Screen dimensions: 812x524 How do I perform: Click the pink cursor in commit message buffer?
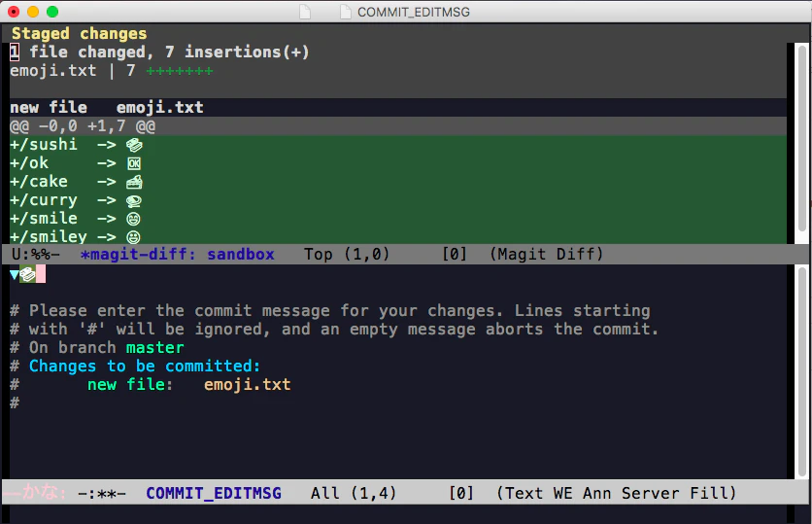(x=41, y=274)
